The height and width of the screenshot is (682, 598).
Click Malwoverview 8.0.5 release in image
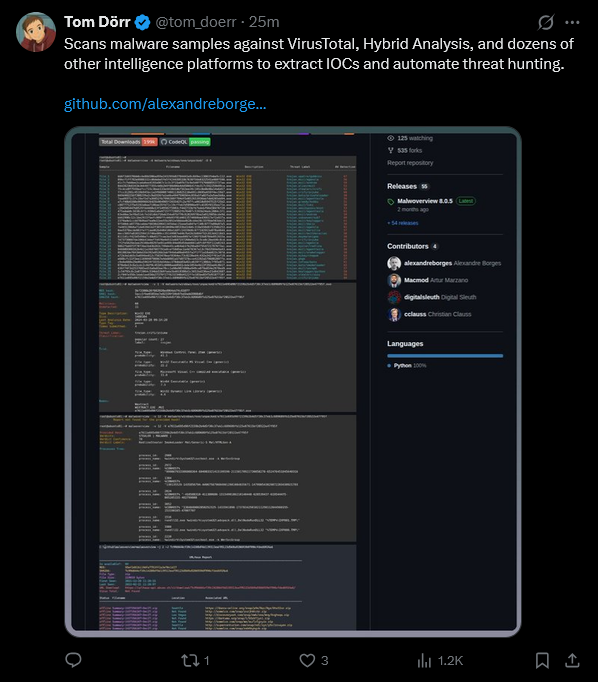point(424,201)
